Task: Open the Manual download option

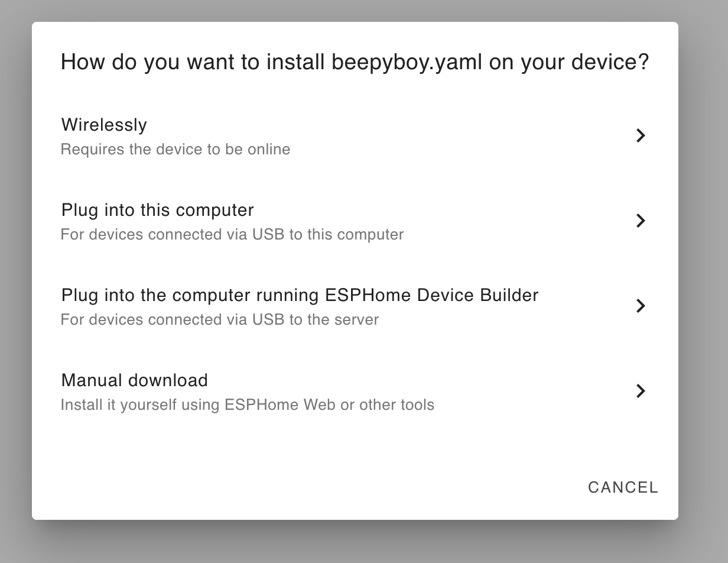Action: click(x=355, y=391)
